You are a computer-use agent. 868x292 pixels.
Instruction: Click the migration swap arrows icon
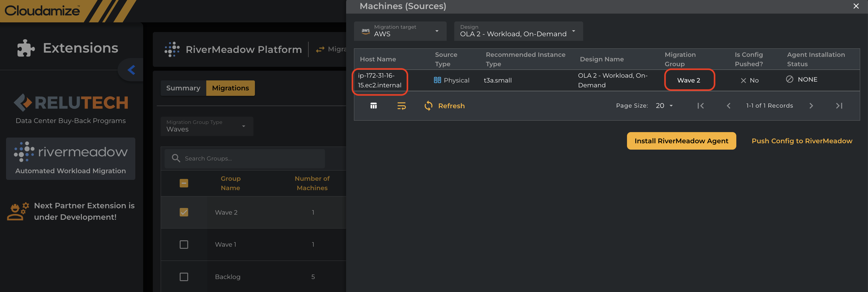coord(320,50)
